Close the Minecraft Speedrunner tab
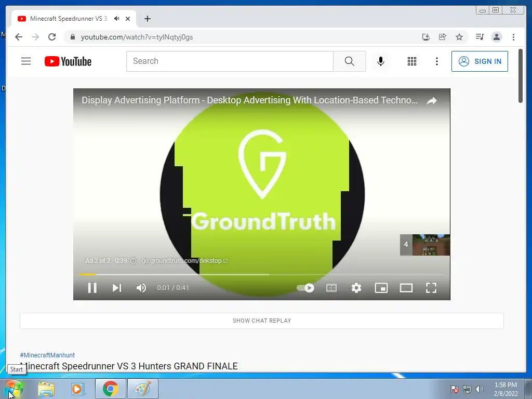This screenshot has height=399, width=532. click(x=128, y=19)
